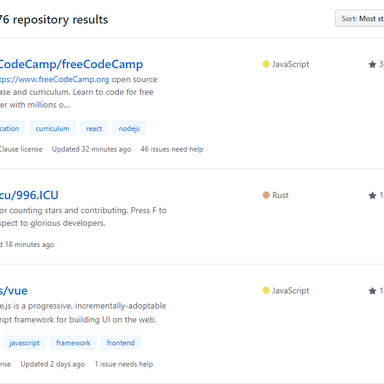Open the freeCodeCamp.org website URL
This screenshot has width=384, height=384.
click(54, 80)
